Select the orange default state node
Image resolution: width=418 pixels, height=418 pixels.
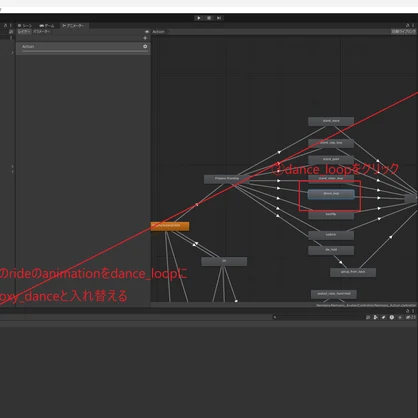pos(170,226)
